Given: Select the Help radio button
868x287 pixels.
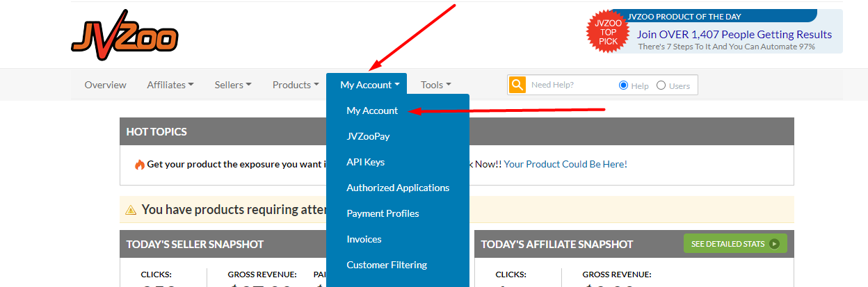Looking at the screenshot, I should (623, 85).
